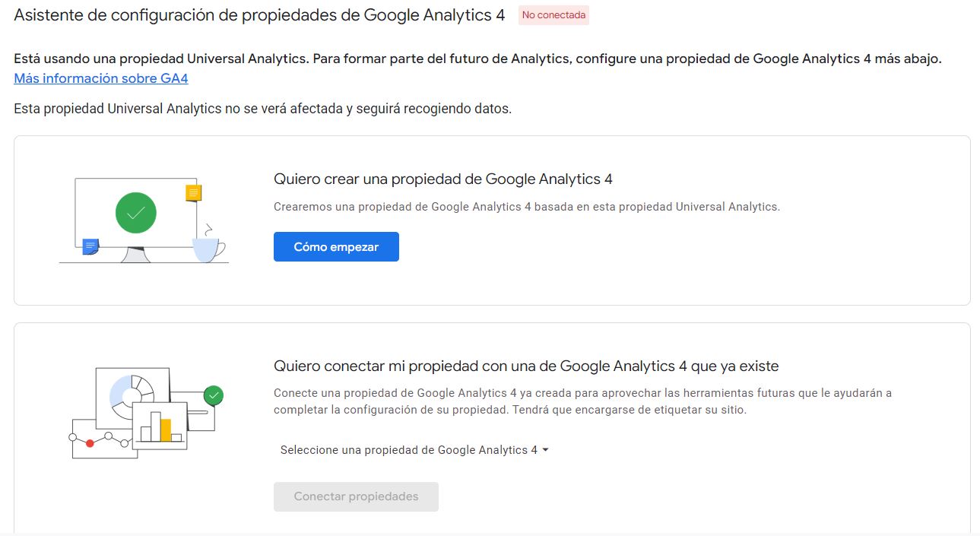Click the dropdown arrow beside property selector
Screen dimensions: 980x536
[x=546, y=450]
